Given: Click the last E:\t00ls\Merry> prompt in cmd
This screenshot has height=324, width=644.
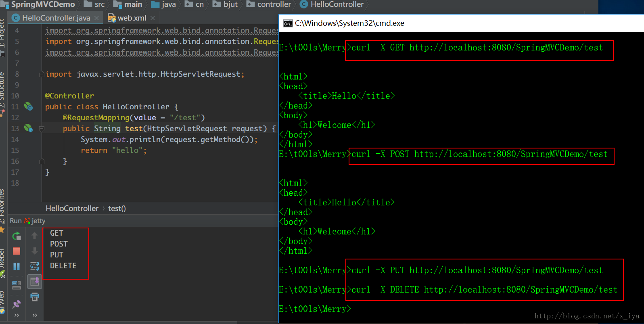Looking at the screenshot, I should [x=315, y=309].
